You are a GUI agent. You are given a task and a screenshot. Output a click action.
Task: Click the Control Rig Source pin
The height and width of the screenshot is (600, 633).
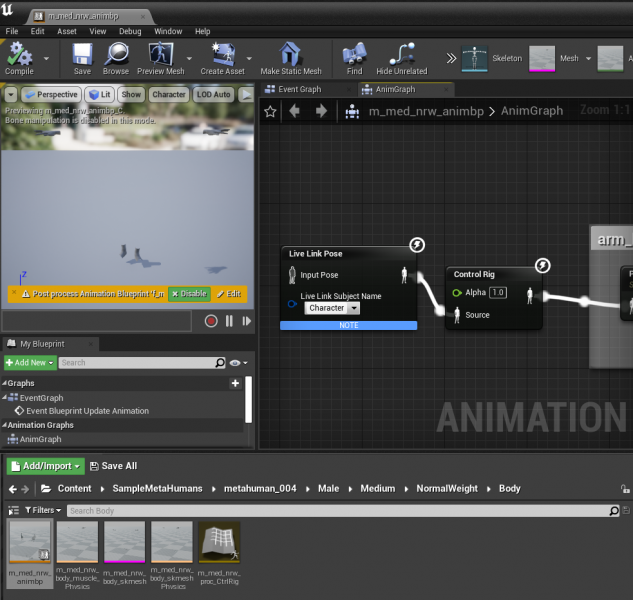click(457, 315)
